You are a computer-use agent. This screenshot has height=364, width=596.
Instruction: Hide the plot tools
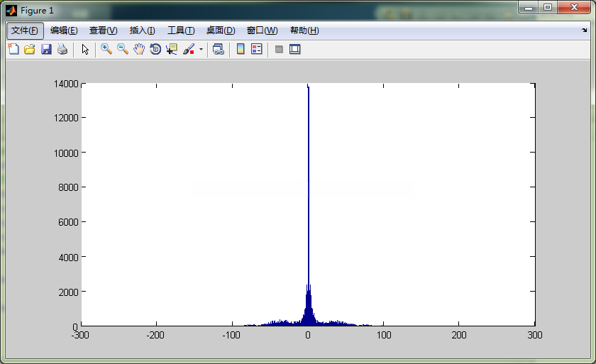279,49
